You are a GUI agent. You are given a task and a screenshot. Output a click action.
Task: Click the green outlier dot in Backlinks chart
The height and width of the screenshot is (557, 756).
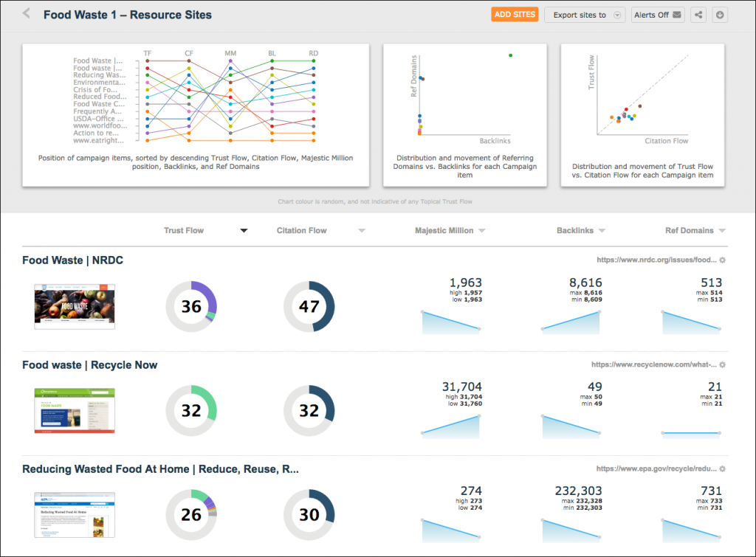tap(511, 55)
